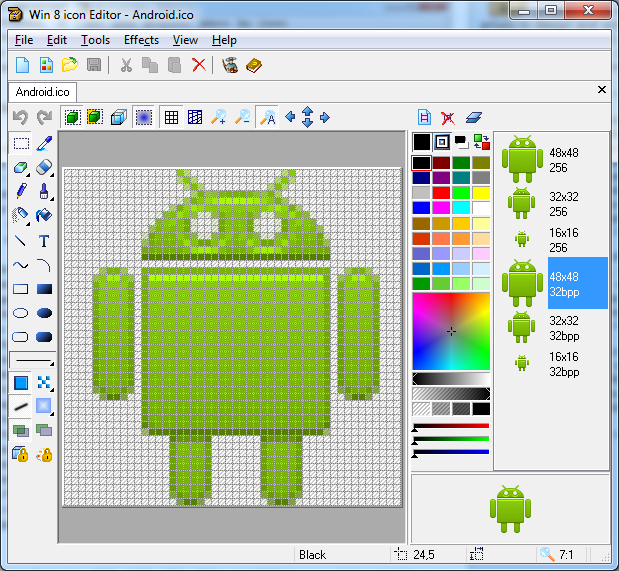
Task: Toggle the first padlock lock option
Action: pyautogui.click(x=20, y=455)
